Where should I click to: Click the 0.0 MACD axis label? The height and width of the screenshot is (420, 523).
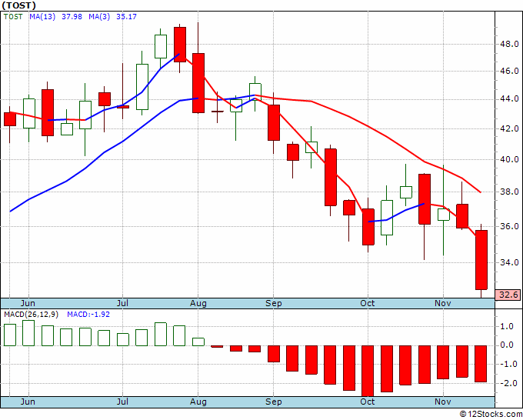(x=507, y=345)
